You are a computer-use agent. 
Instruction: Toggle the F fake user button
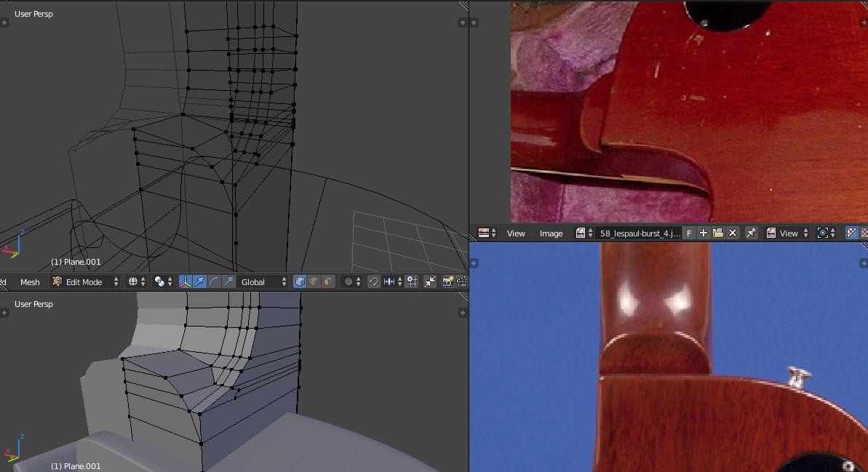[x=689, y=233]
